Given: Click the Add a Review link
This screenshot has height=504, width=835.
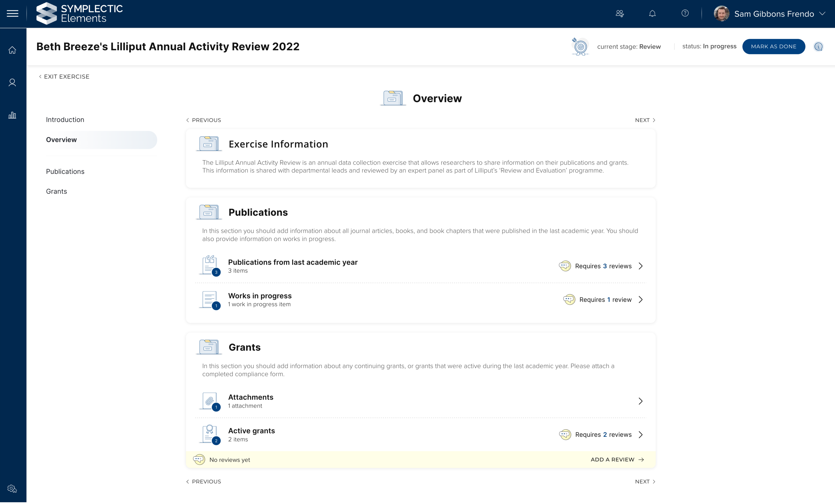Looking at the screenshot, I should coord(617,460).
